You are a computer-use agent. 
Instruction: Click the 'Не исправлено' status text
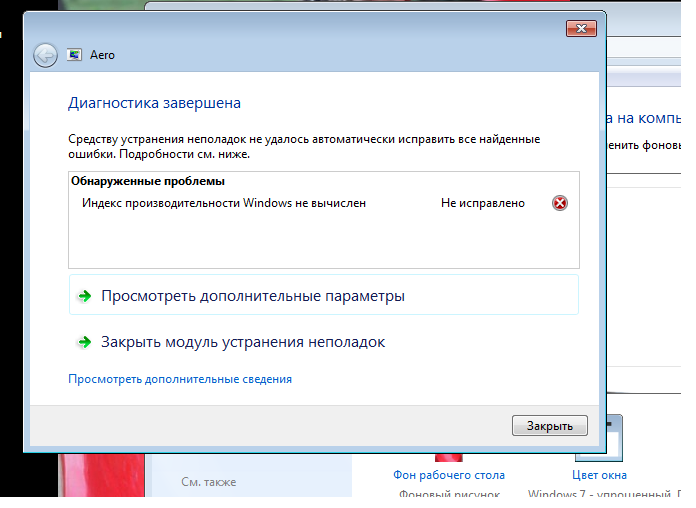coord(483,203)
